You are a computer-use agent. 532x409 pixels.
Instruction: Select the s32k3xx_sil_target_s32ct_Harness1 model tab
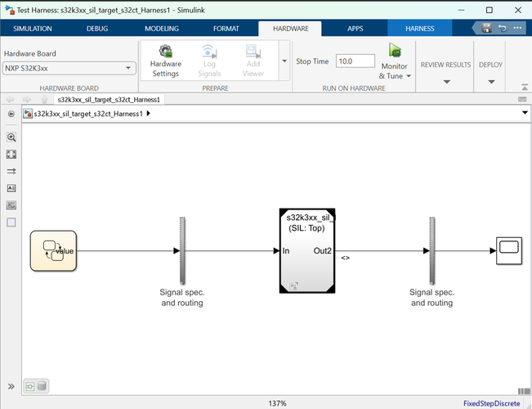point(109,100)
